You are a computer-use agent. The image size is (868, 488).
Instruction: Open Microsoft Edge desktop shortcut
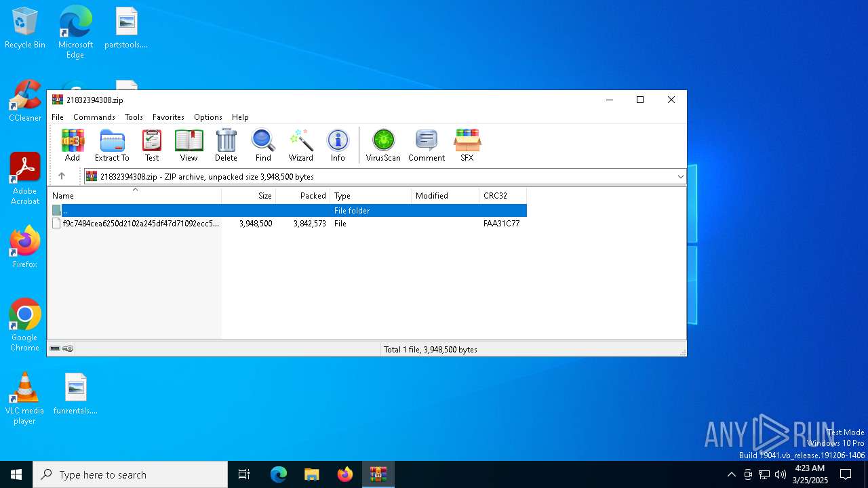[75, 33]
